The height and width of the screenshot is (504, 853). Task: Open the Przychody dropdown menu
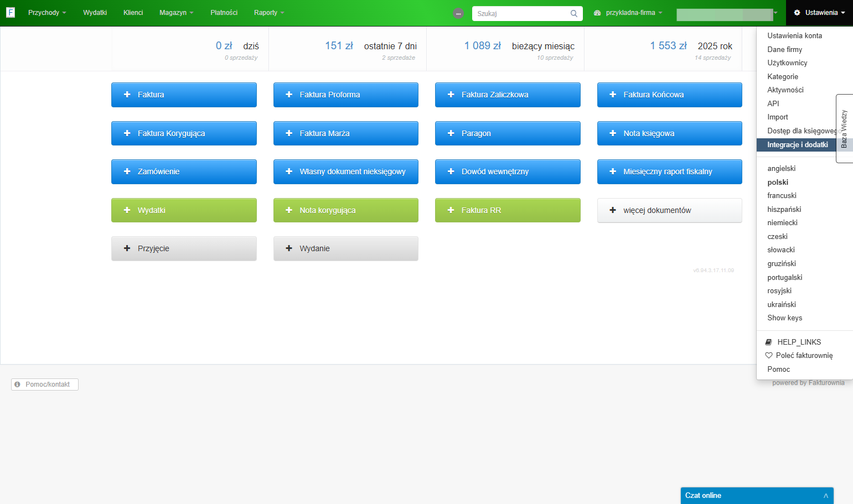pos(47,13)
